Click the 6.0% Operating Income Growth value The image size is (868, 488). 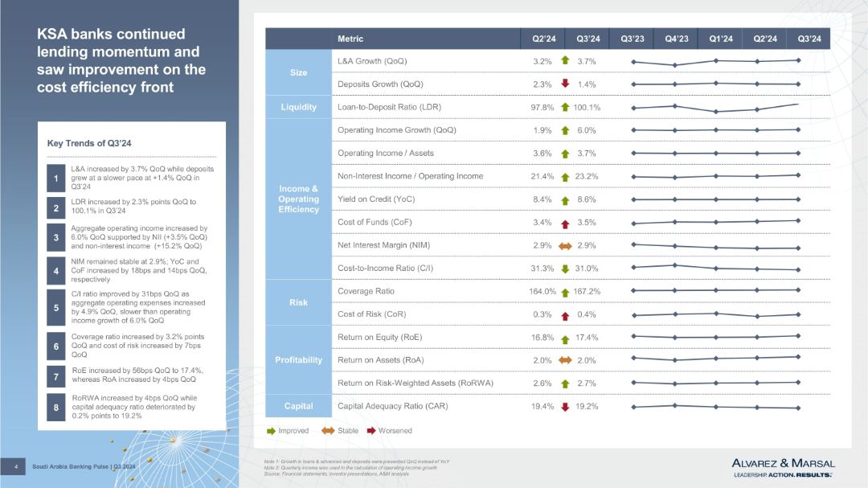[x=587, y=130]
